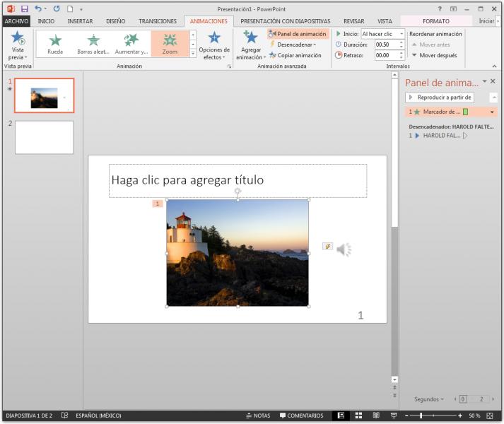Click the Undo icon

tap(38, 8)
